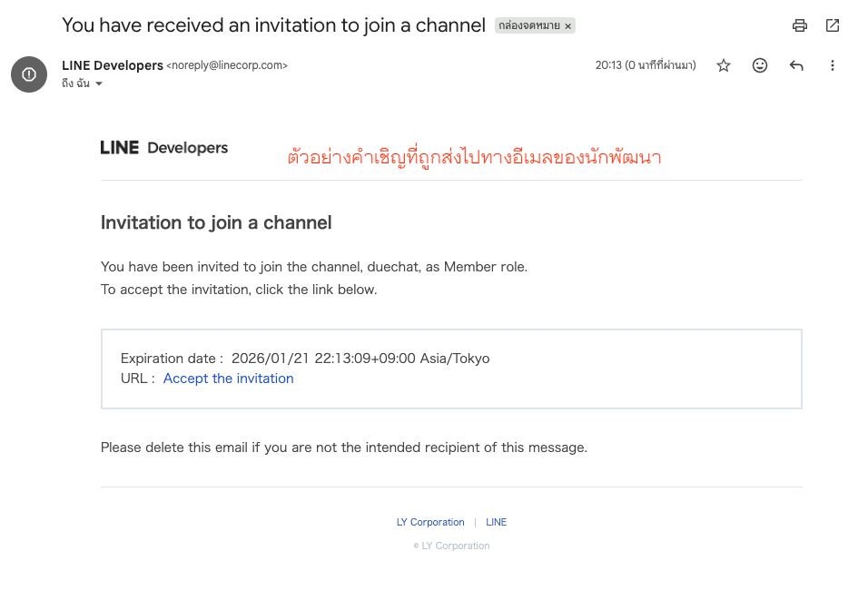Click the 'Please delete this email' notice
Viewport: 868px width, 600px height.
coord(344,448)
